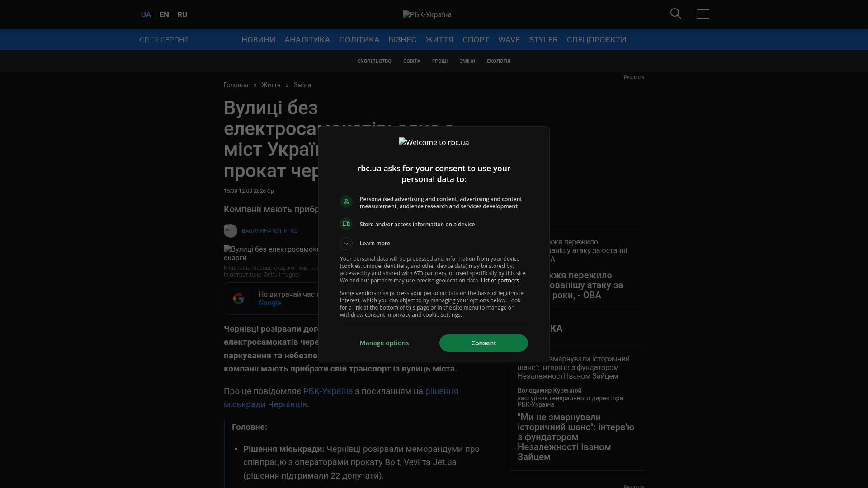This screenshot has width=868, height=488.
Task: Open the ЖИТТЯ menu section
Action: (439, 40)
